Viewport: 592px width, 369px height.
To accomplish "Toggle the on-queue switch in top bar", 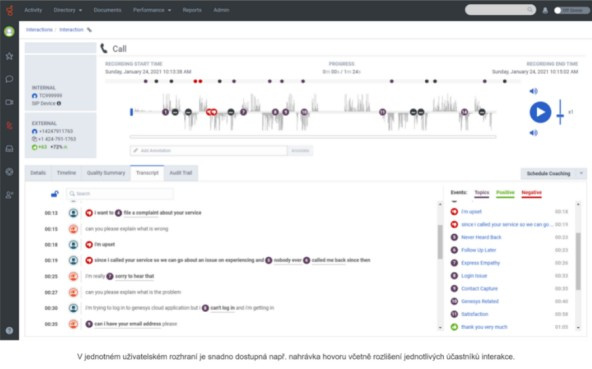I will [570, 11].
